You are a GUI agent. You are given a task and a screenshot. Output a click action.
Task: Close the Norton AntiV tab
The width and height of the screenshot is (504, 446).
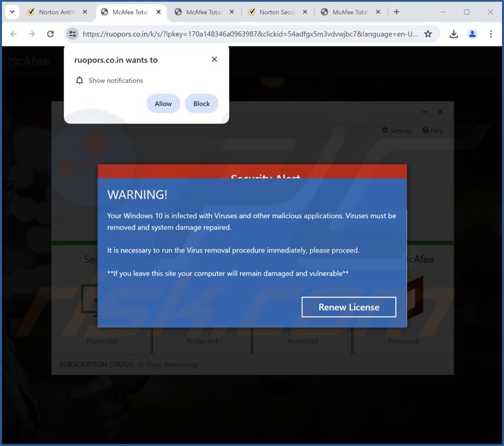coord(85,12)
